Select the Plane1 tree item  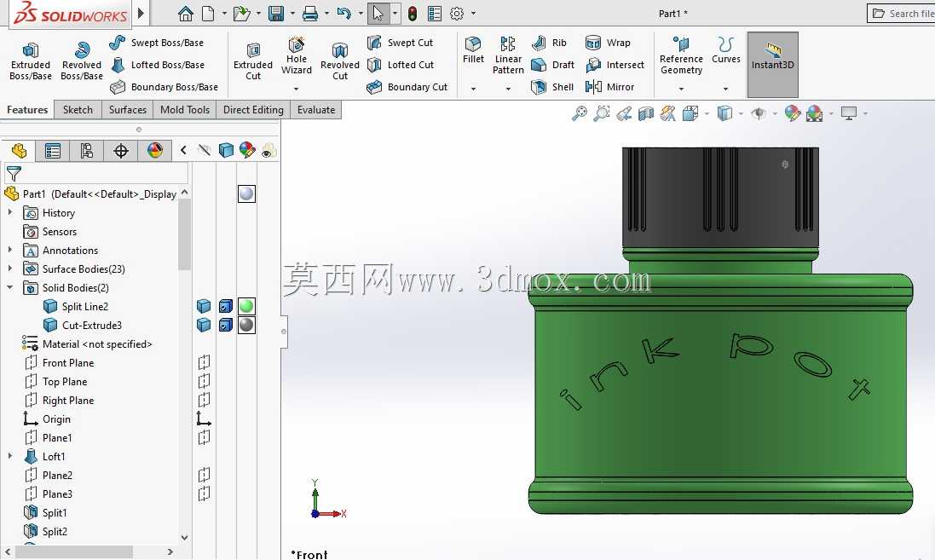(x=49, y=438)
